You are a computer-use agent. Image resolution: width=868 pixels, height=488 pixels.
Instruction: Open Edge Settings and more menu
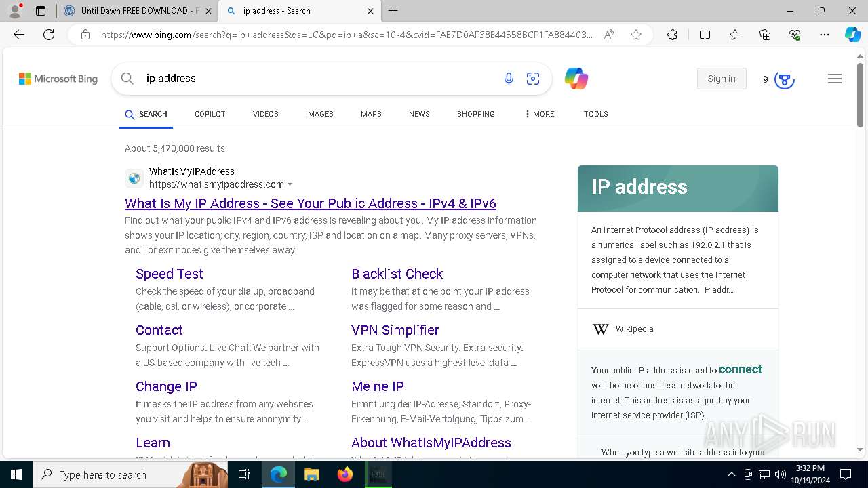pos(825,35)
